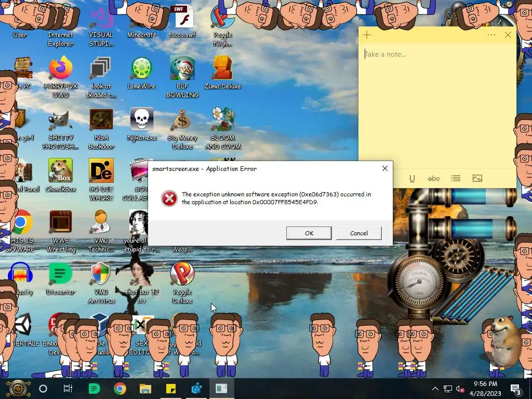Toggle bullet list in the sticky note

tap(455, 179)
